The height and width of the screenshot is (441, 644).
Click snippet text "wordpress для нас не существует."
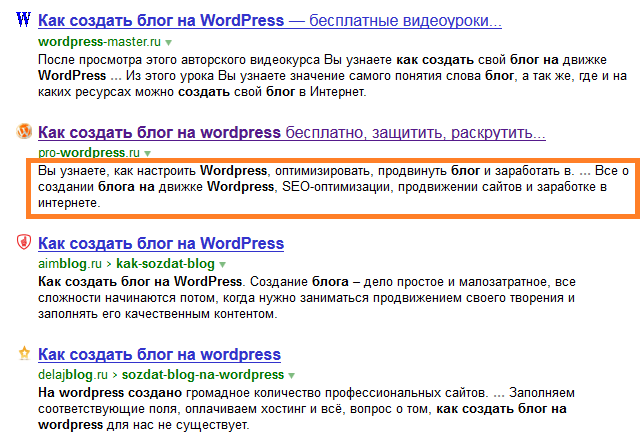[144, 425]
